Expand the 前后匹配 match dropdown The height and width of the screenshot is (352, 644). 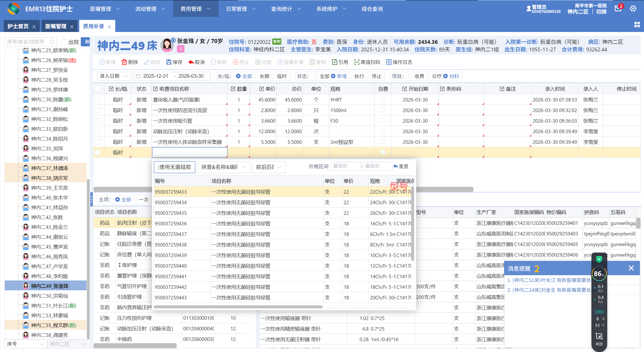click(268, 167)
